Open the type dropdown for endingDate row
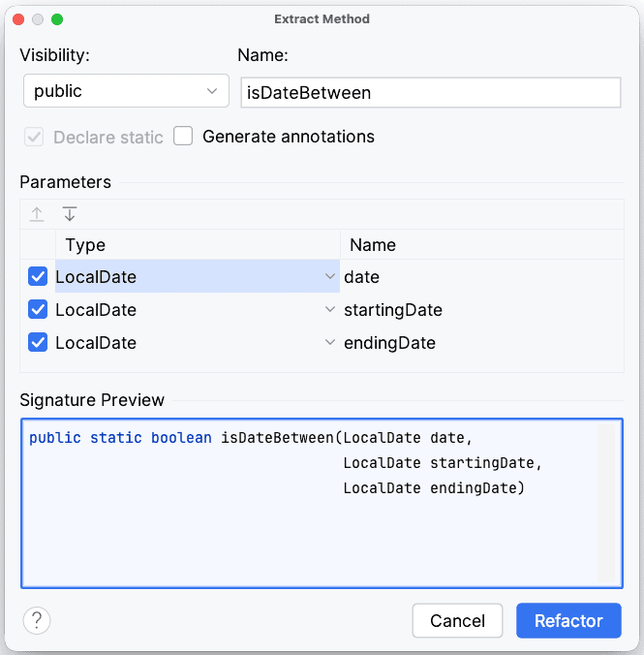The width and height of the screenshot is (644, 655). coord(330,343)
